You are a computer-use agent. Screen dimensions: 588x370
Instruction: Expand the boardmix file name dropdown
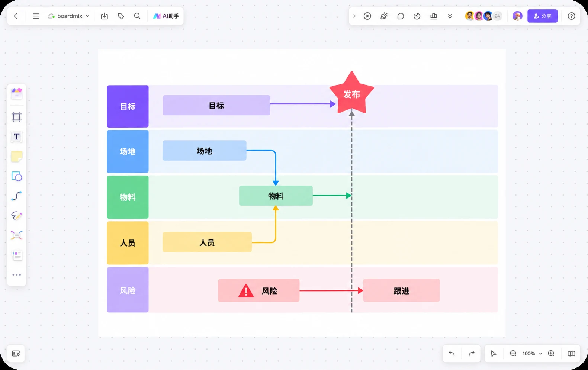pyautogui.click(x=69, y=16)
